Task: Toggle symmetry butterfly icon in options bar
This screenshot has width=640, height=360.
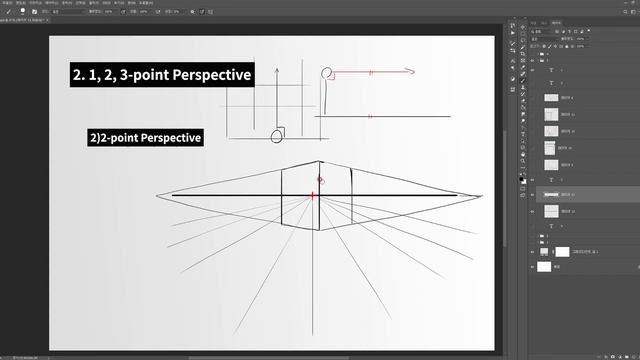Action: [210, 12]
